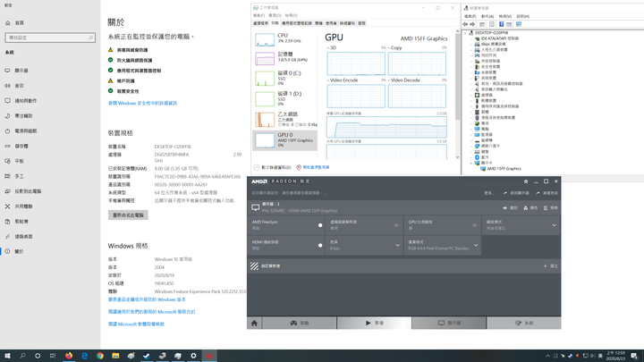The height and width of the screenshot is (362, 644).
Task: Open the Radeon System tab
Action: pos(523,323)
